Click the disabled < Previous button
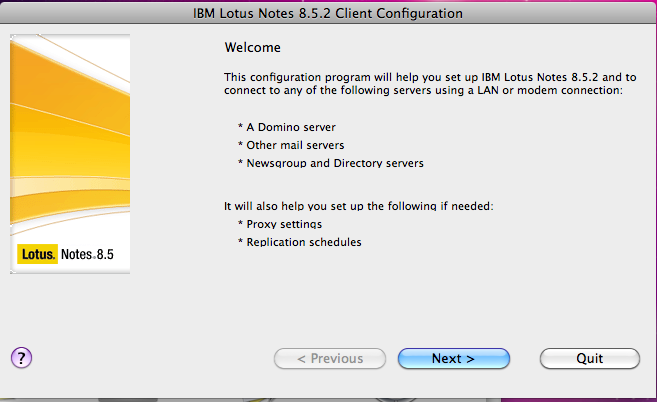 pos(330,359)
